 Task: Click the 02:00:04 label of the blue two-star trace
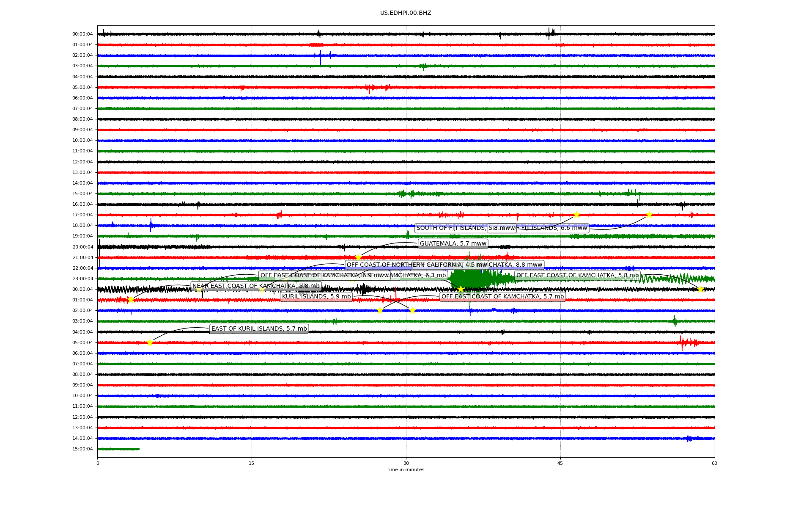click(x=82, y=310)
